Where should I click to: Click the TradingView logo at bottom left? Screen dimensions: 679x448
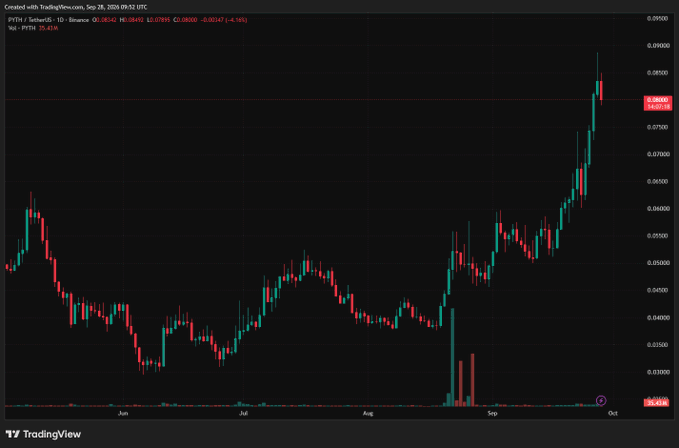[x=43, y=434]
